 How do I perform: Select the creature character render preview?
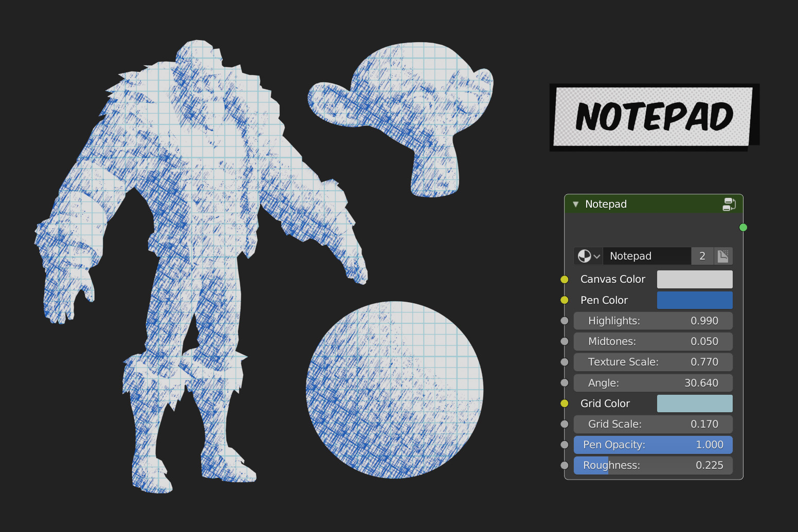click(x=201, y=267)
